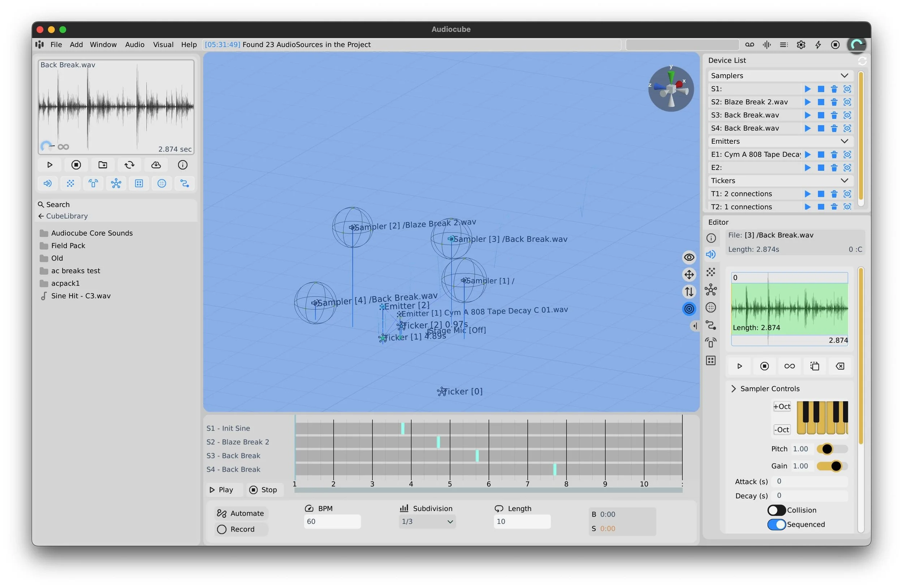Open the Audio menu

(x=134, y=44)
